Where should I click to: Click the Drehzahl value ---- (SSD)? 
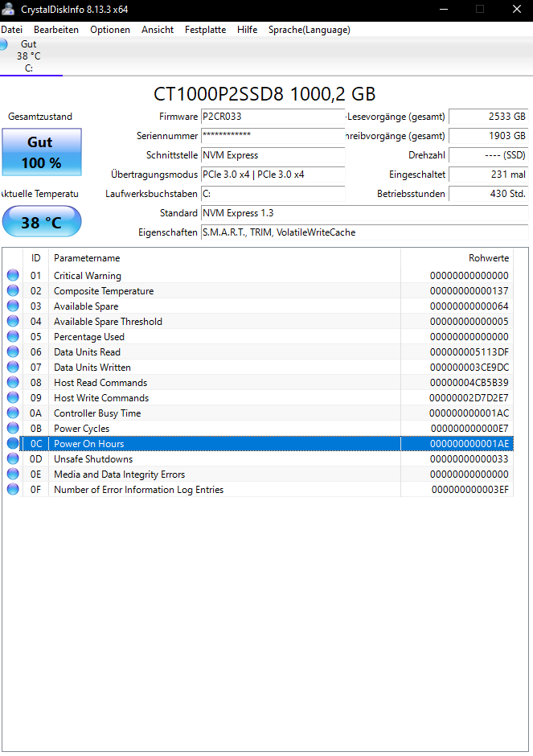click(488, 155)
